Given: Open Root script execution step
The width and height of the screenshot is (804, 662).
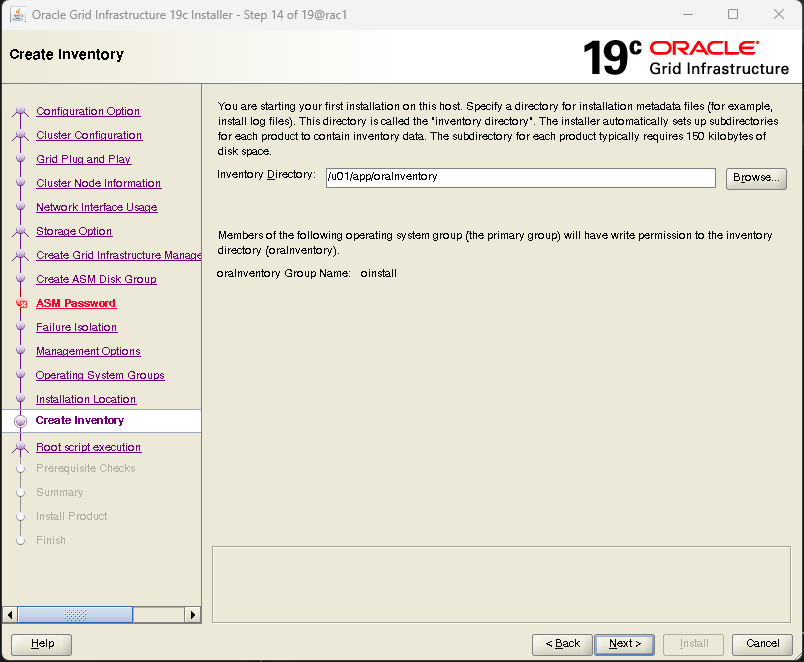Looking at the screenshot, I should coord(88,447).
